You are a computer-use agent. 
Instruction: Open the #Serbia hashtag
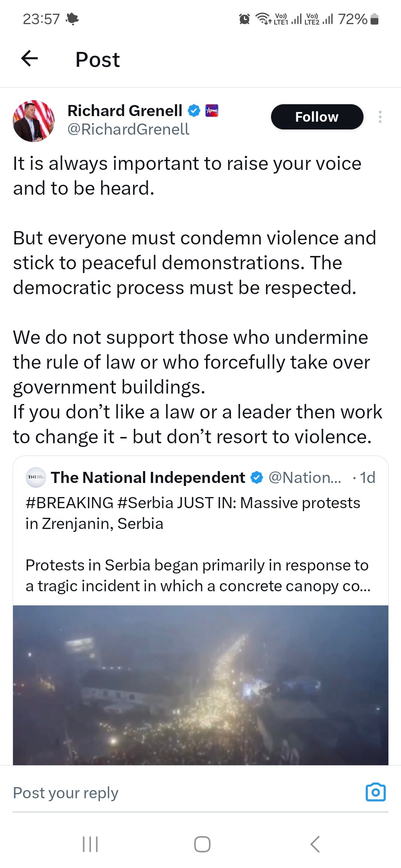point(145,503)
